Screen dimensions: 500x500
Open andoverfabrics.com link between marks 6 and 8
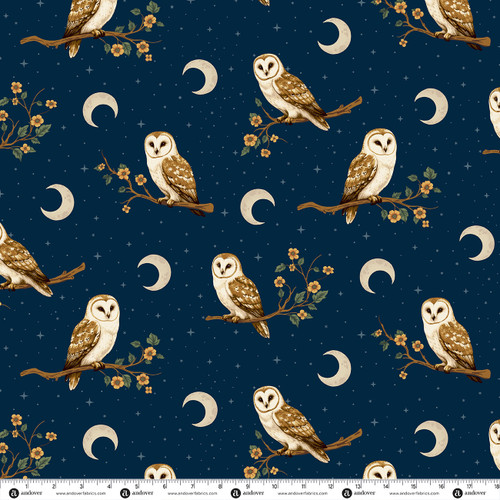click(192, 493)
